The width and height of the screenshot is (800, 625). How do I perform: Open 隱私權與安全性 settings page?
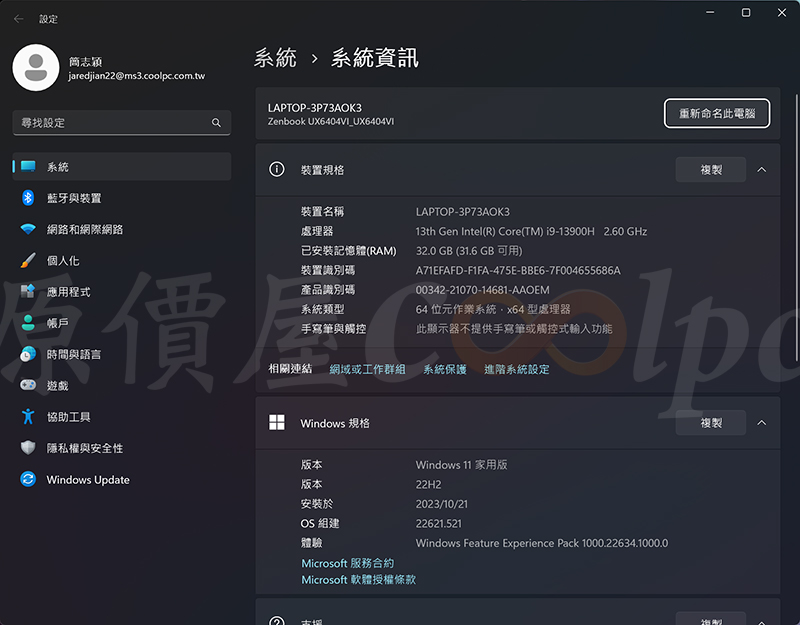(x=121, y=448)
